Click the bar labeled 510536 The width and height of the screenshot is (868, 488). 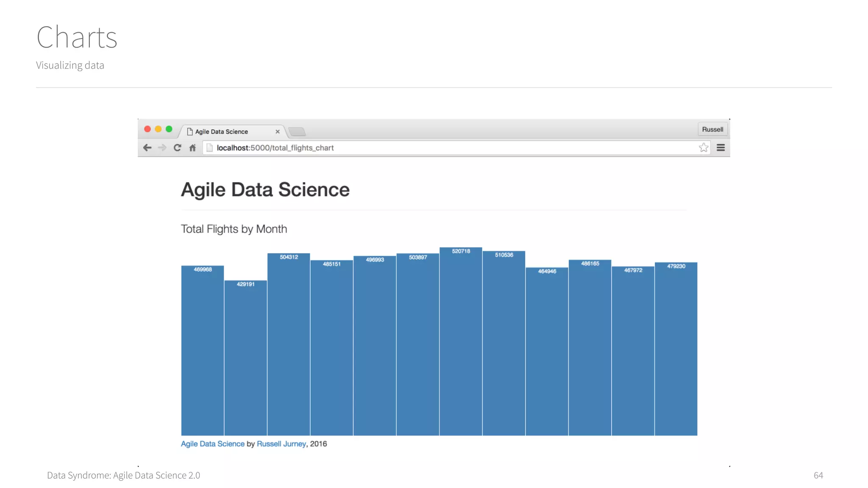coord(504,343)
